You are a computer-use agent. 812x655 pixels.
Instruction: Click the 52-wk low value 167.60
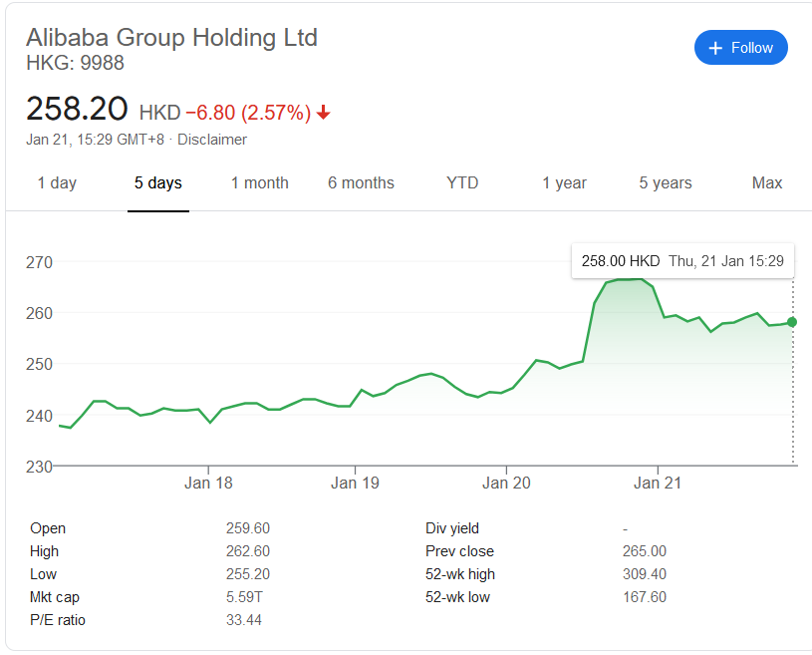[645, 597]
